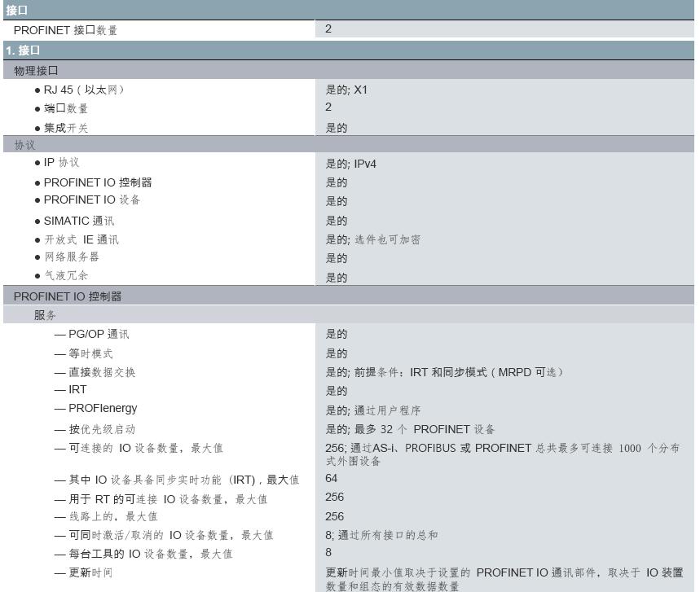This screenshot has height=592, width=700.
Task: Click the "网络服务器" row label
Action: tap(72, 257)
